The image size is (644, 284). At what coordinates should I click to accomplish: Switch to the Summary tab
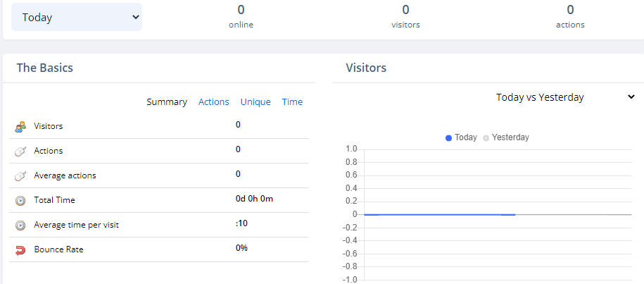167,102
